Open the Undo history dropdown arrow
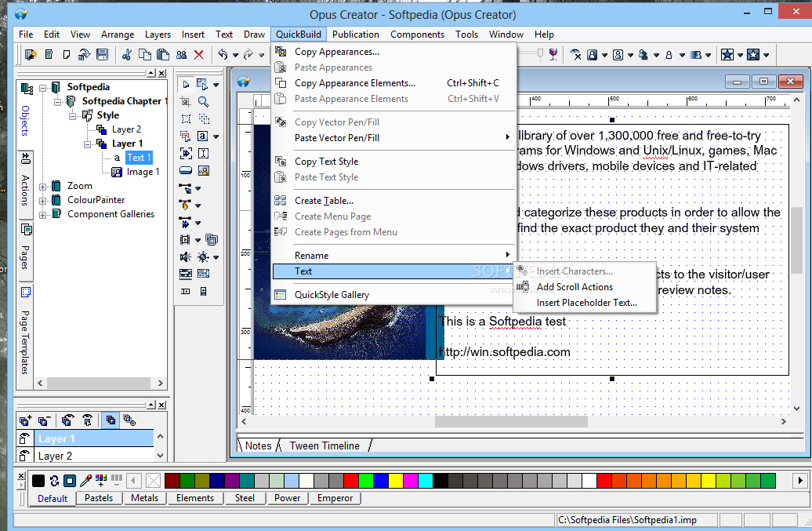The height and width of the screenshot is (531, 812). [x=236, y=55]
